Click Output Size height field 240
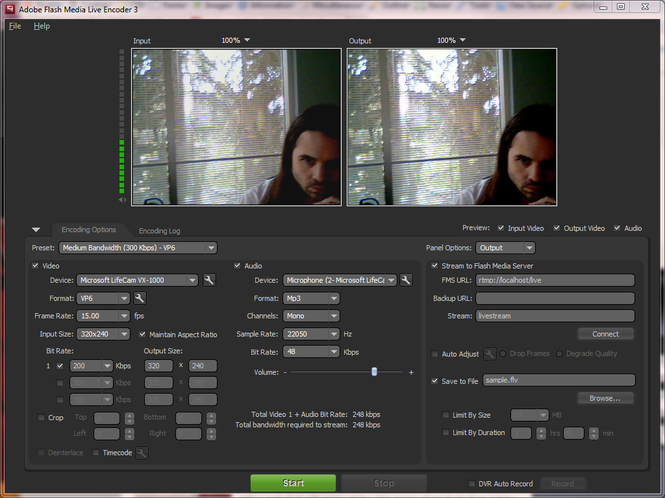The width and height of the screenshot is (665, 498). pos(203,366)
